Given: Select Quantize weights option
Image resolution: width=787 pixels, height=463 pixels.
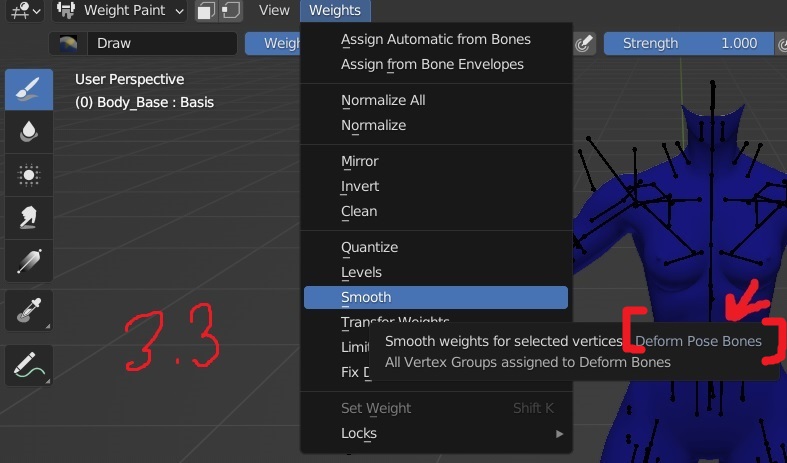Looking at the screenshot, I should 436,247.
